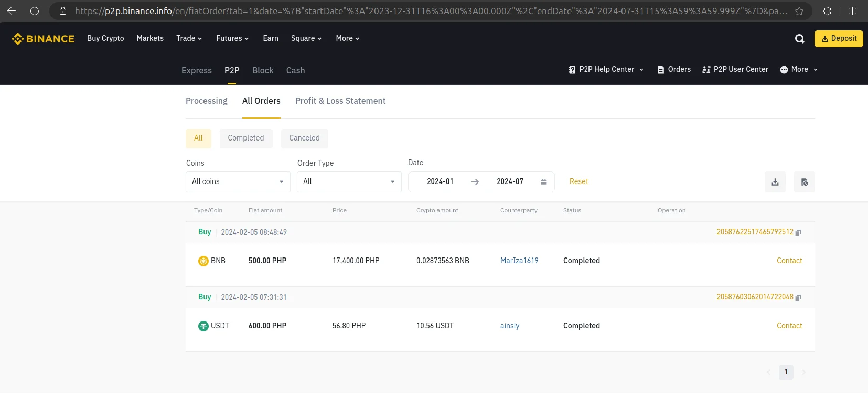Open MarIza1619 counterparty profile
The height and width of the screenshot is (408, 868).
click(519, 261)
